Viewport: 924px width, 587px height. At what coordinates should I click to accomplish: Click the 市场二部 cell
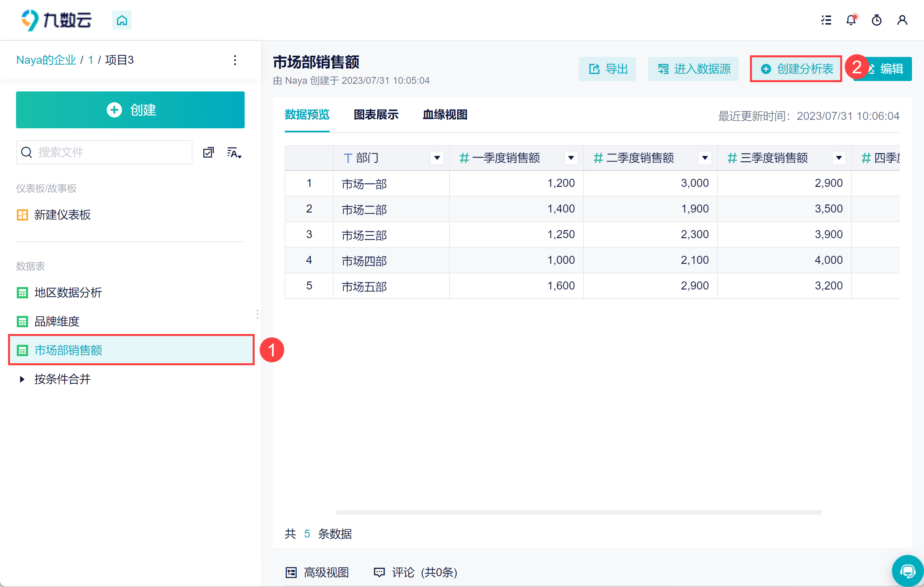[391, 209]
